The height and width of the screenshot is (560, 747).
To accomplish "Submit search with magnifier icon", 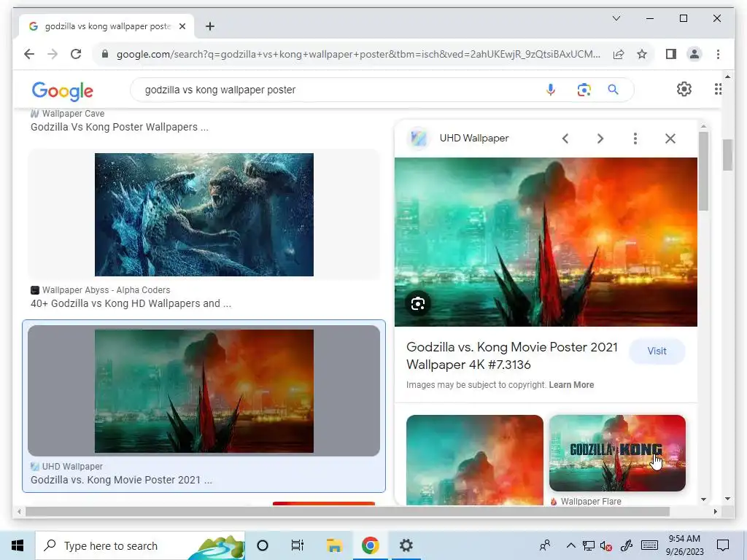I will 613,90.
